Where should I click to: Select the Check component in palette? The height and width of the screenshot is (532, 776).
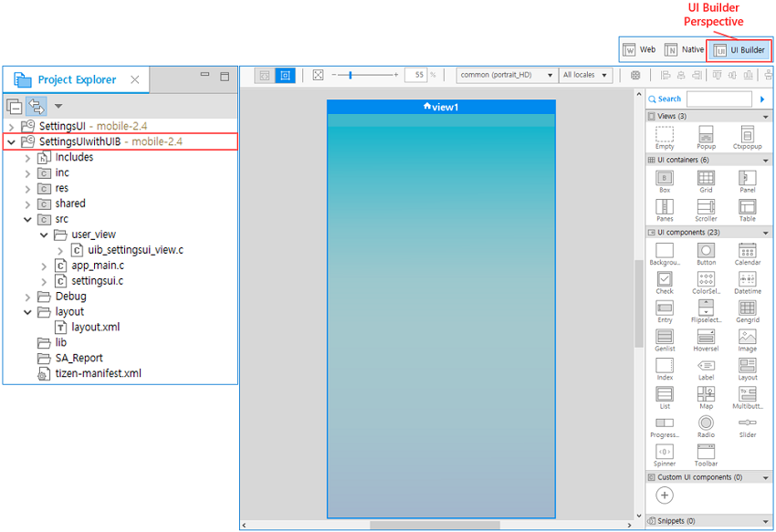665,280
